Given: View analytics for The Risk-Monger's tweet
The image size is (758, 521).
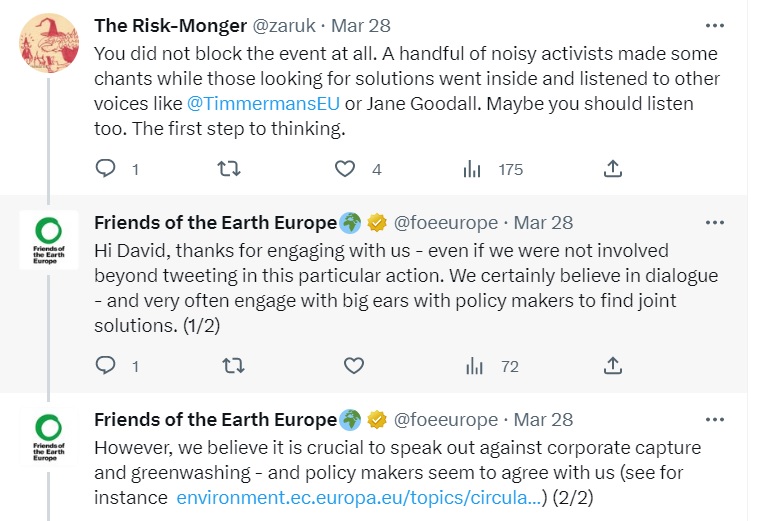Looking at the screenshot, I should pyautogui.click(x=472, y=169).
